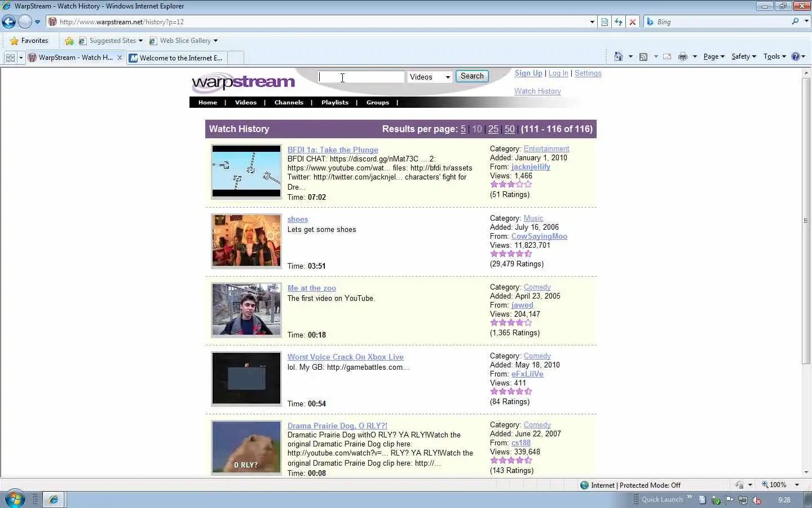Click the page vertical scrollbar thumb
812x508 pixels.
click(x=806, y=222)
